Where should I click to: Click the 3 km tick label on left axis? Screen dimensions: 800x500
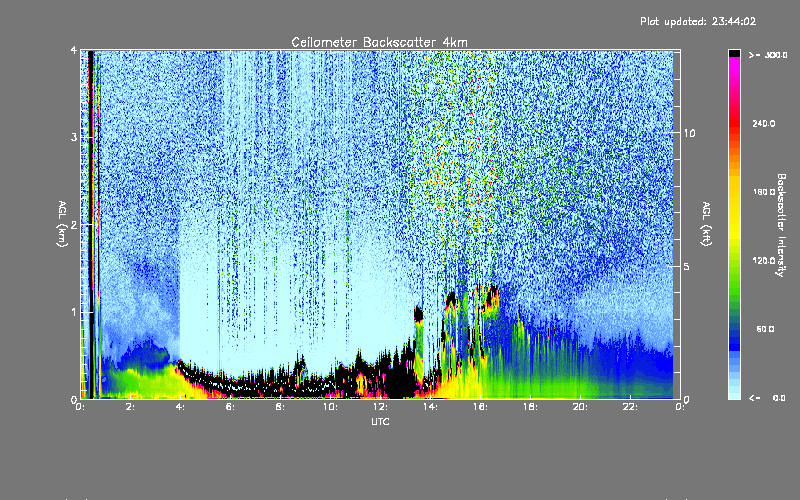pyautogui.click(x=74, y=137)
